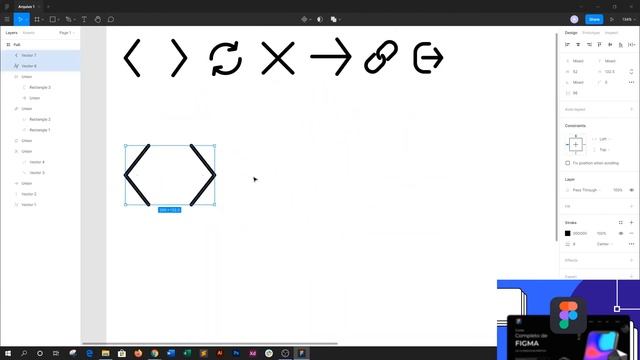Toggle the stroke visibility eye icon

tap(620, 233)
